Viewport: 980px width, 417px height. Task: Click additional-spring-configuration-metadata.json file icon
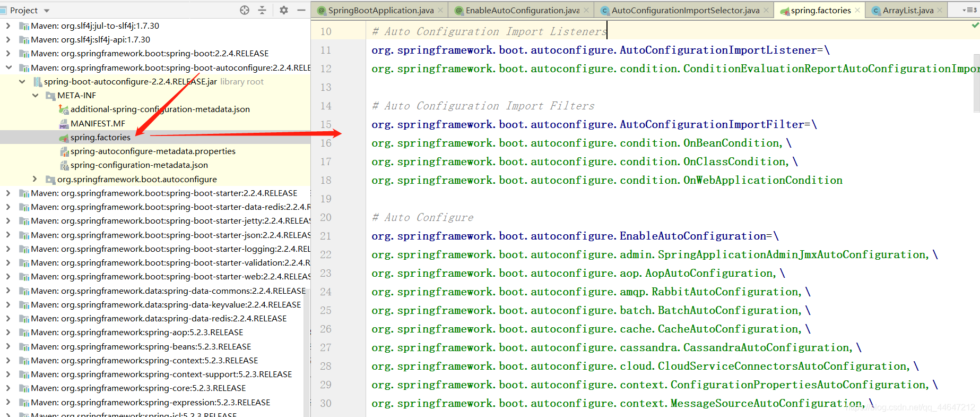click(64, 109)
